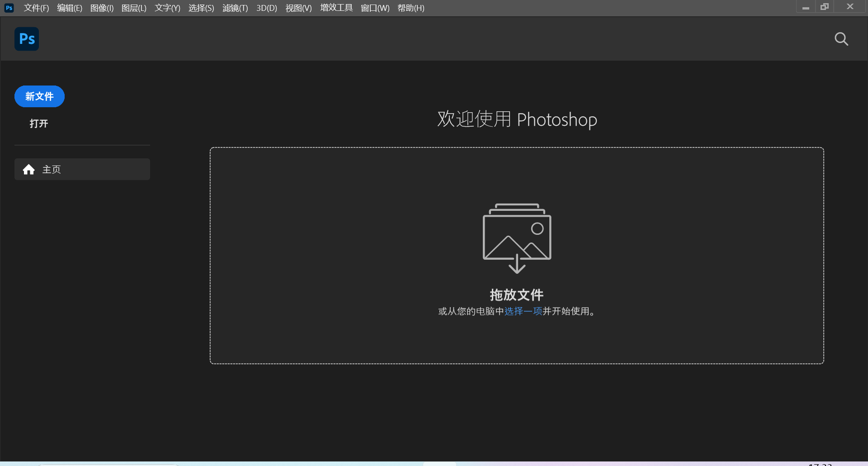Click the 打开 open button
The height and width of the screenshot is (466, 868).
pyautogui.click(x=39, y=124)
